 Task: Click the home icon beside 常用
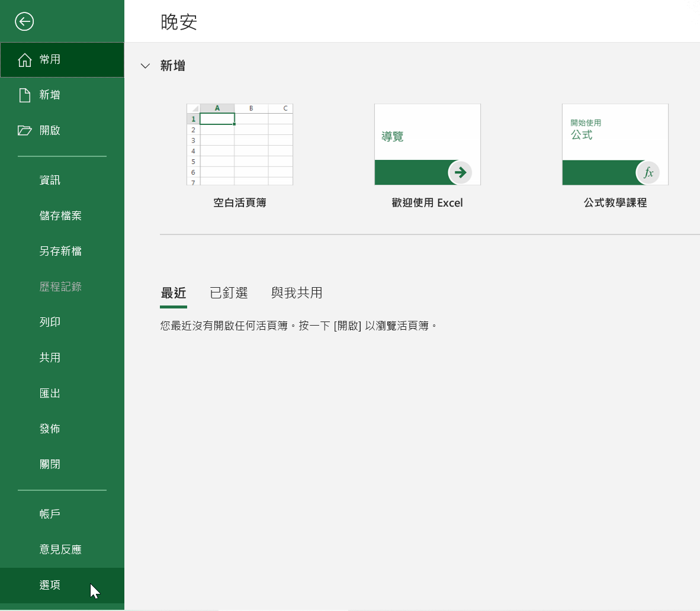(24, 60)
